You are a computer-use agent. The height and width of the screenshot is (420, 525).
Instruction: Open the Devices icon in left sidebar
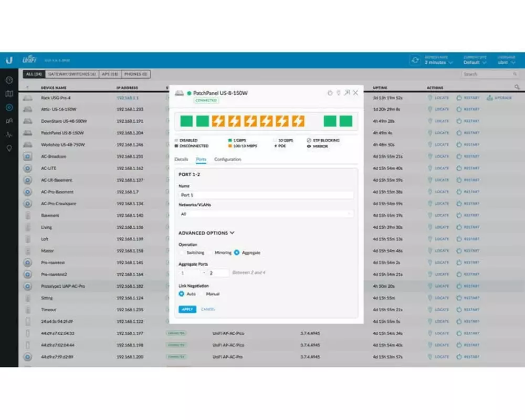click(x=9, y=107)
